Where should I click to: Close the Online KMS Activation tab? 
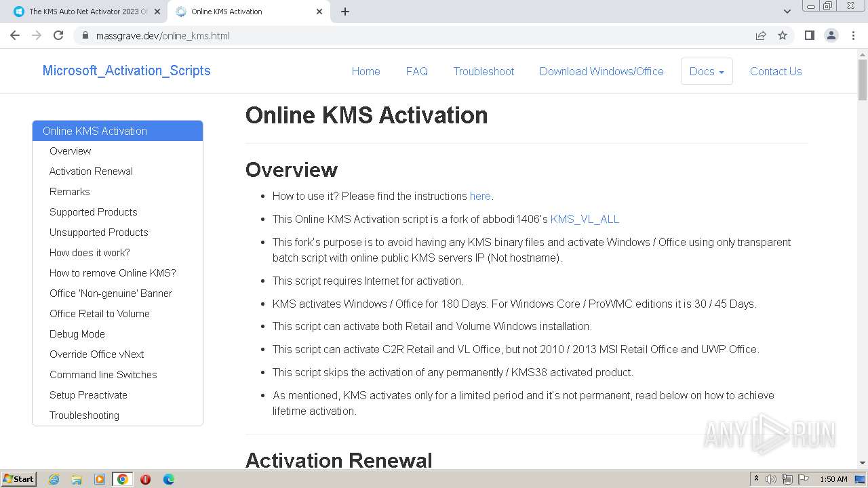(319, 12)
